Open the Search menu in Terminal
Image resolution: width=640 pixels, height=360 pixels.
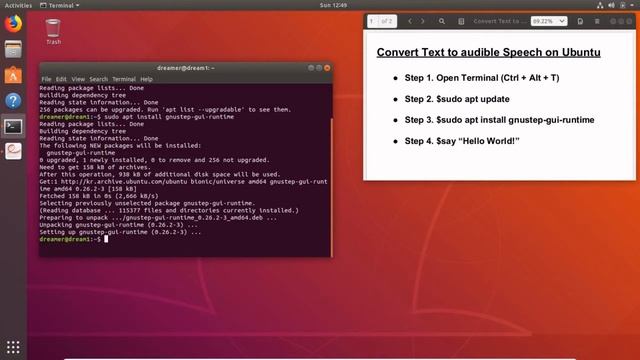tap(98, 79)
